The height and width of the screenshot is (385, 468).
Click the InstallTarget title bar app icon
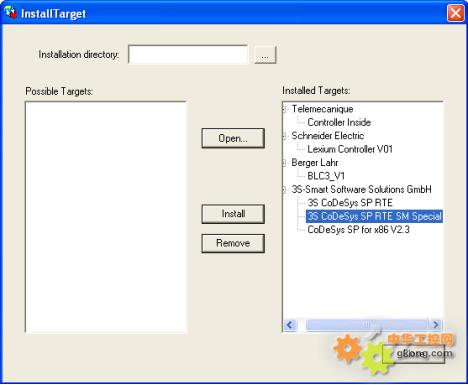click(x=11, y=13)
